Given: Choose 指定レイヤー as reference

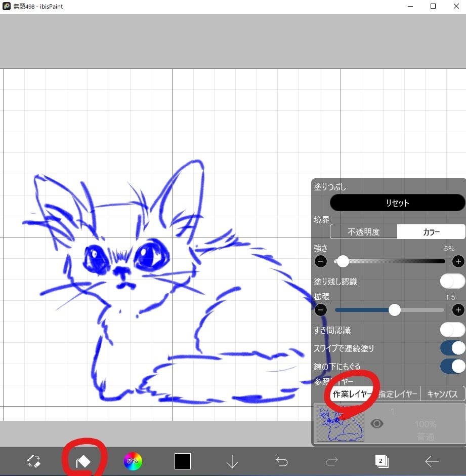Looking at the screenshot, I should (398, 393).
